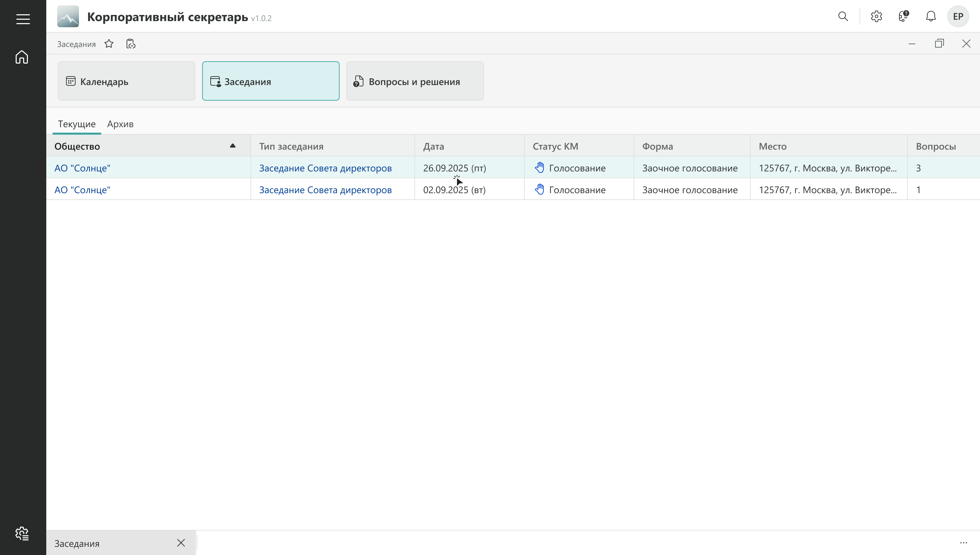This screenshot has width=980, height=555.
Task: Open the bottom-right ellipsis overflow menu
Action: tap(963, 543)
